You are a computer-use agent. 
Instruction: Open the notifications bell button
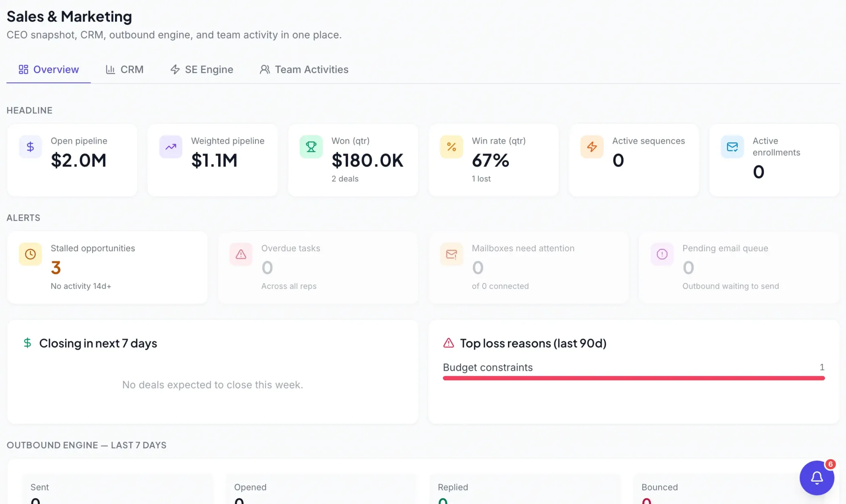click(817, 478)
